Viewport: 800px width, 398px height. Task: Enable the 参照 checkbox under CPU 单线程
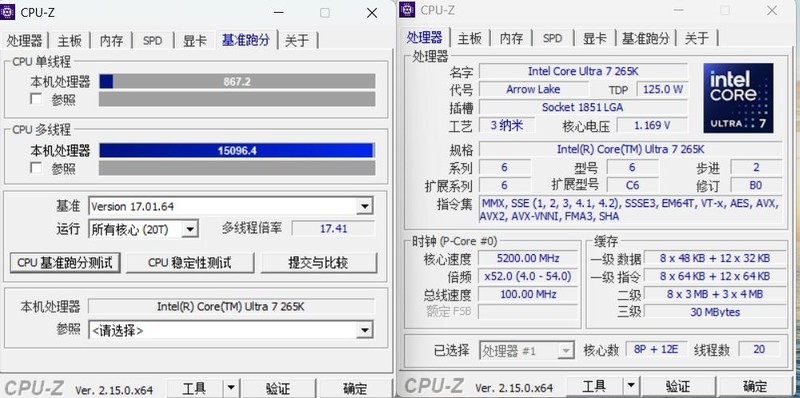click(36, 99)
